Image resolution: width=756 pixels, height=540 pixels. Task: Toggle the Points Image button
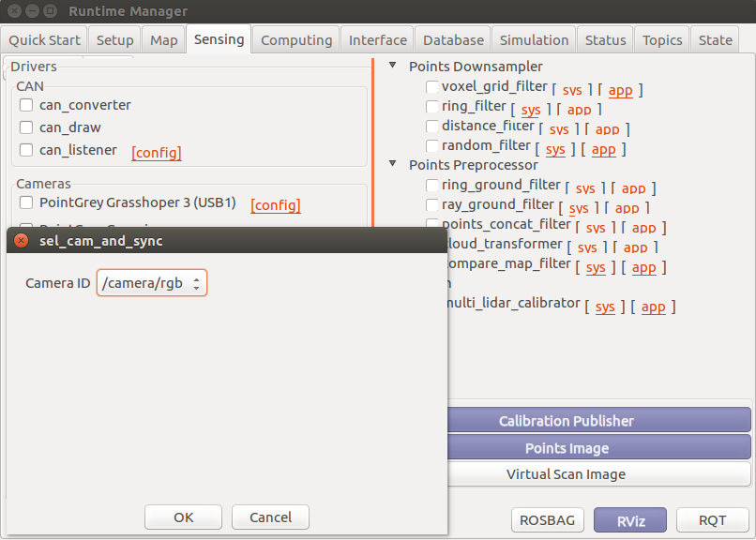pos(598,447)
